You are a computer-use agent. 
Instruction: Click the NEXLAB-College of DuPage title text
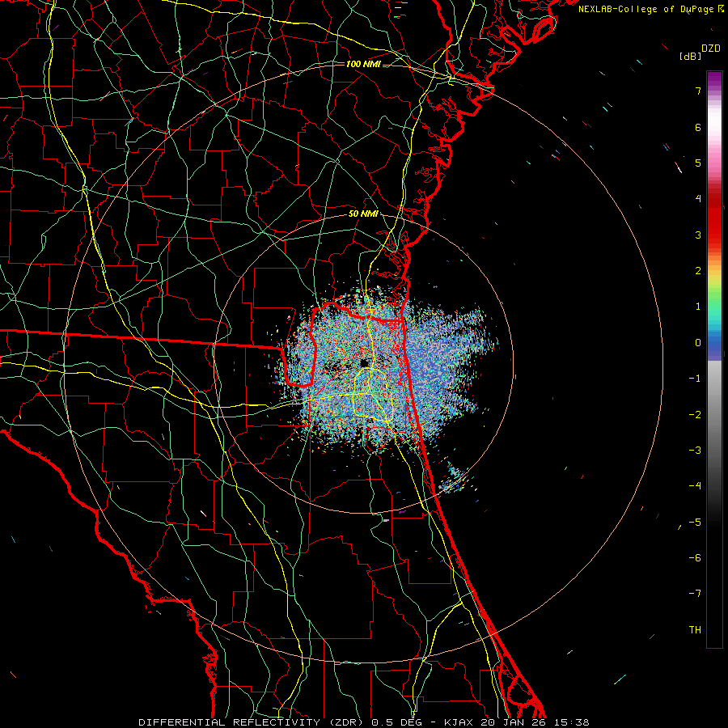(646, 9)
